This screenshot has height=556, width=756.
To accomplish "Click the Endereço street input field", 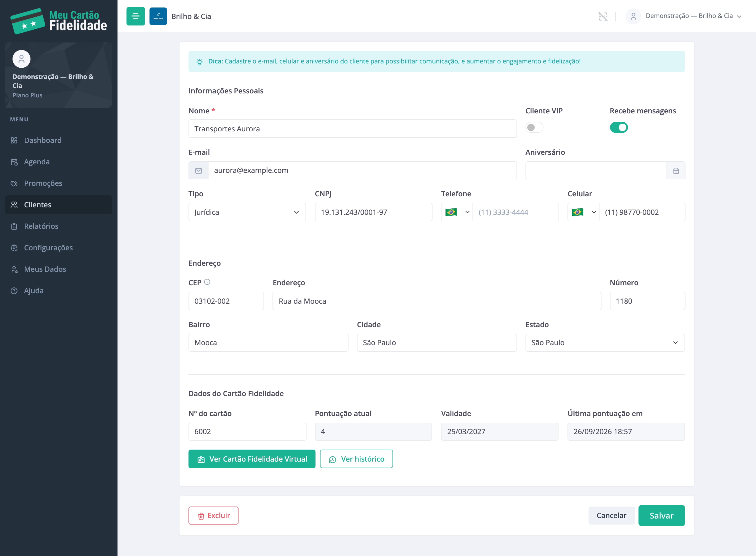I will pyautogui.click(x=437, y=301).
